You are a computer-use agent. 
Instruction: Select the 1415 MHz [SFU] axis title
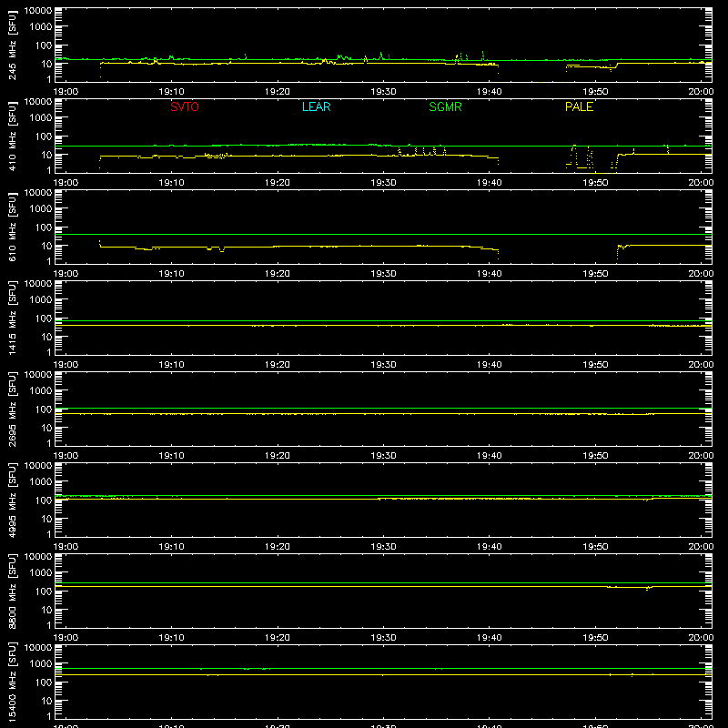[x=12, y=318]
